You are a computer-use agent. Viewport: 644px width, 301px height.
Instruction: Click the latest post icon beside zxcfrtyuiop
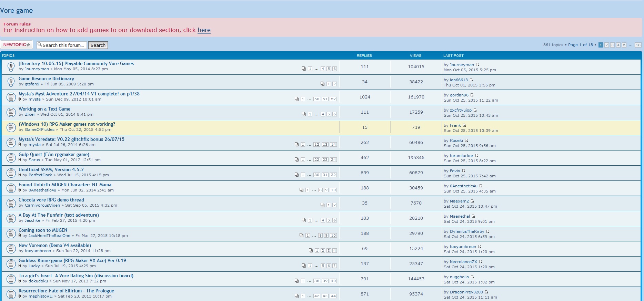tap(475, 110)
